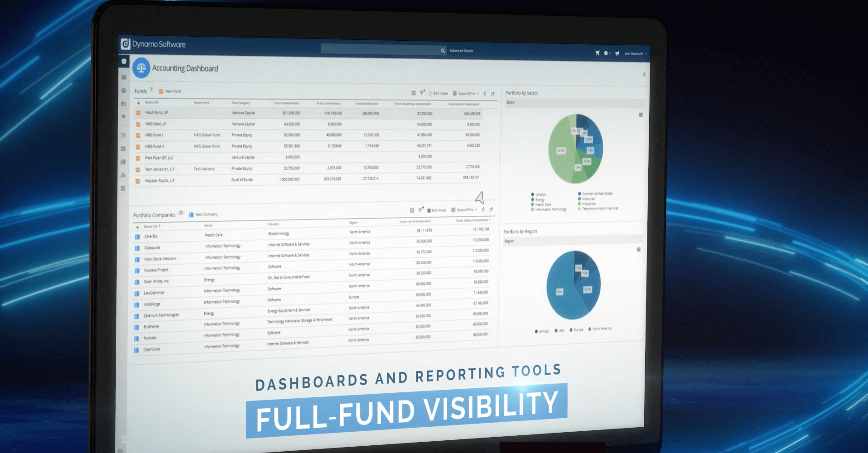Click the column chooser icon in Funds toolbar
Screen dimensions: 868x453
[413, 93]
